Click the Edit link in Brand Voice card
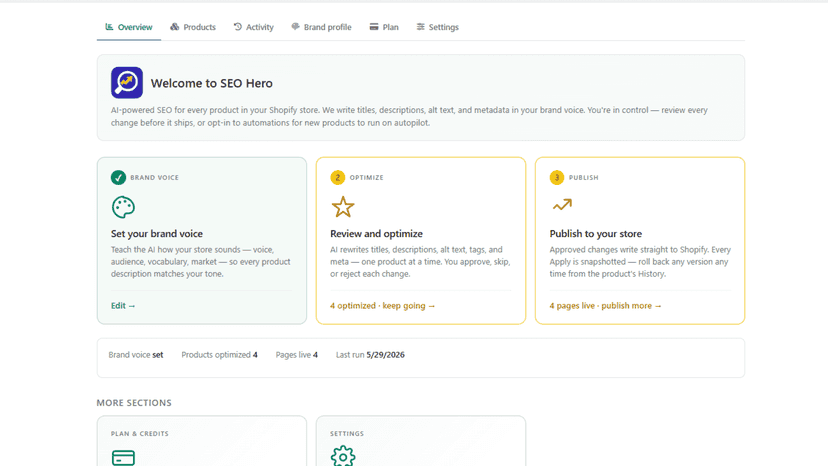828x466 pixels. coord(123,305)
